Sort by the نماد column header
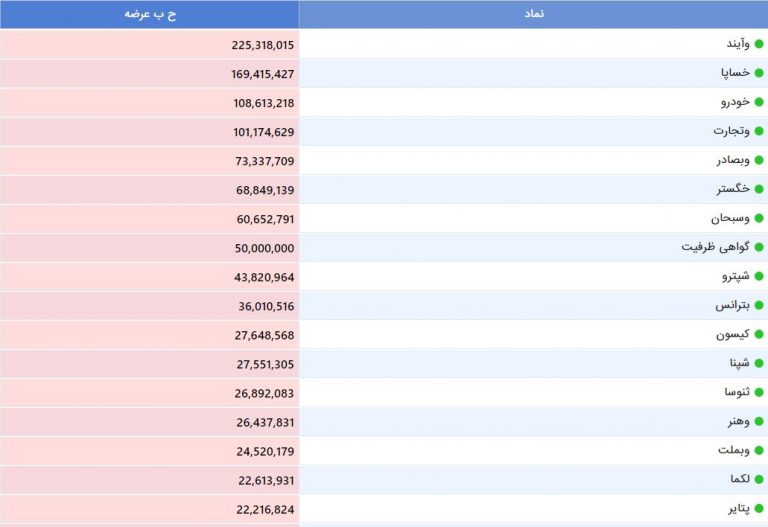The width and height of the screenshot is (768, 527). (x=534, y=14)
